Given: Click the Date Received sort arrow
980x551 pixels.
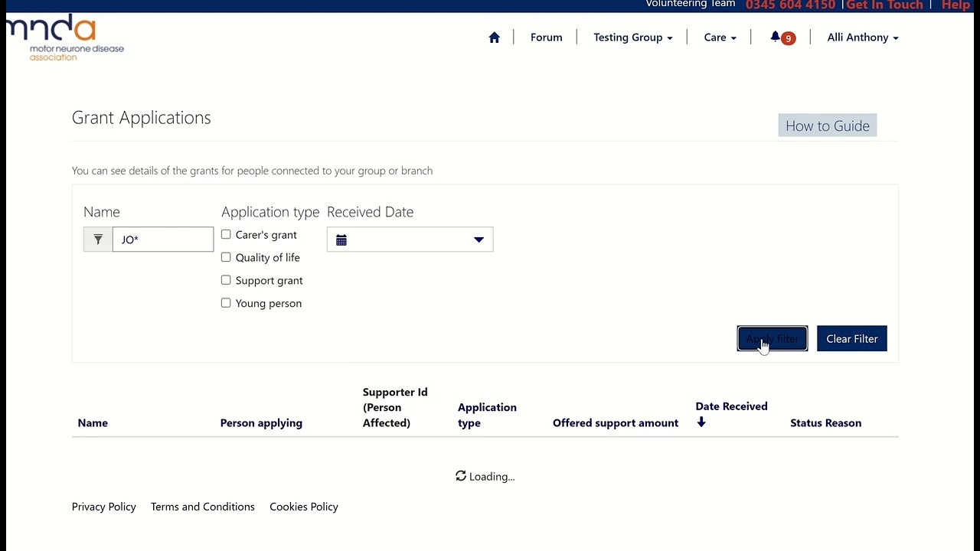Looking at the screenshot, I should 701,422.
